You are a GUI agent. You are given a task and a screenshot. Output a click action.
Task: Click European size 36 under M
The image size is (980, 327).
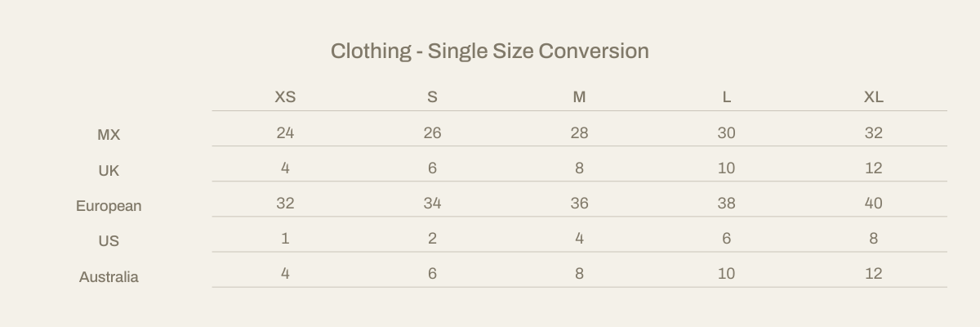click(x=579, y=203)
